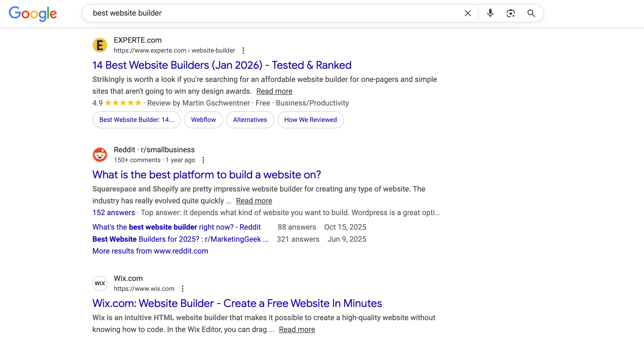Select the Alternatives filter chip
The height and width of the screenshot is (347, 644).
coord(250,120)
